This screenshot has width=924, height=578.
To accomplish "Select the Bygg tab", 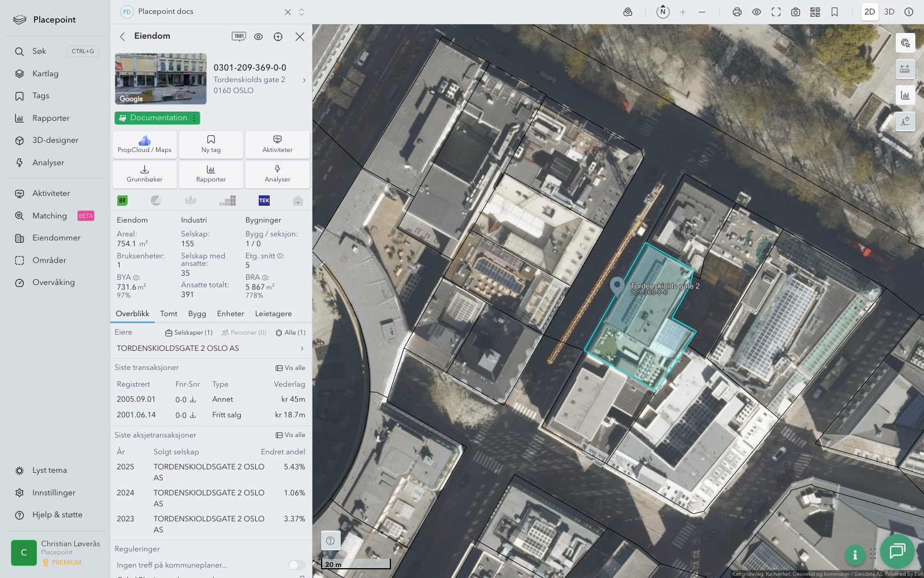I will pos(197,314).
